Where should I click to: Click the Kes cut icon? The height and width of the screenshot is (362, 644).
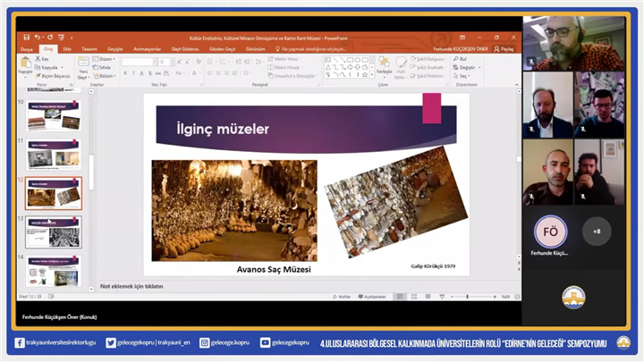pyautogui.click(x=38, y=59)
